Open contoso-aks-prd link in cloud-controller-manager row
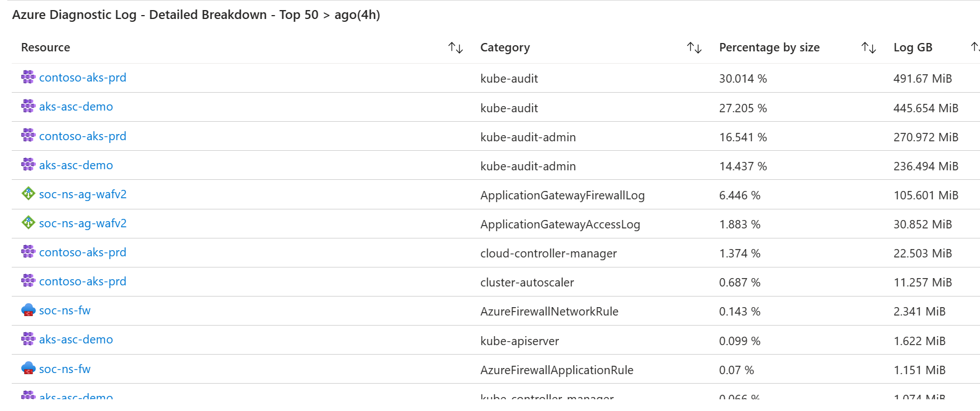The height and width of the screenshot is (411, 980). (83, 252)
